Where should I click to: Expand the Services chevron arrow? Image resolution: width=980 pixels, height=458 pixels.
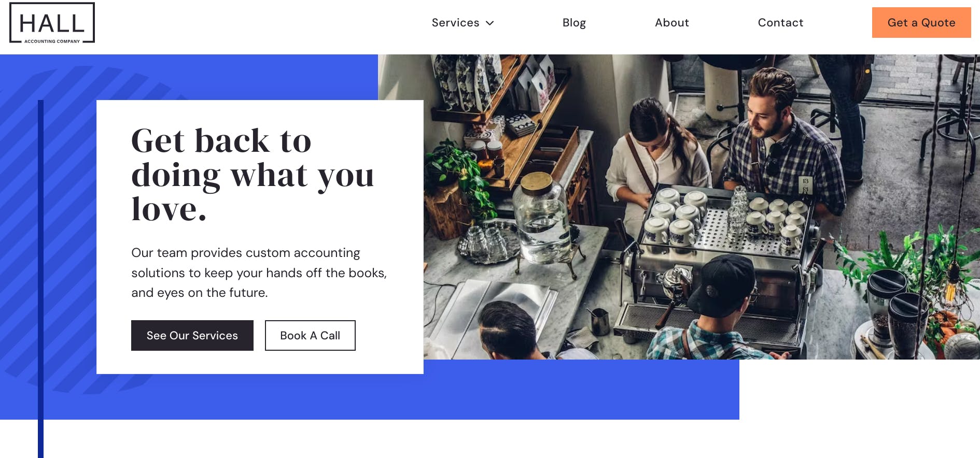point(490,23)
